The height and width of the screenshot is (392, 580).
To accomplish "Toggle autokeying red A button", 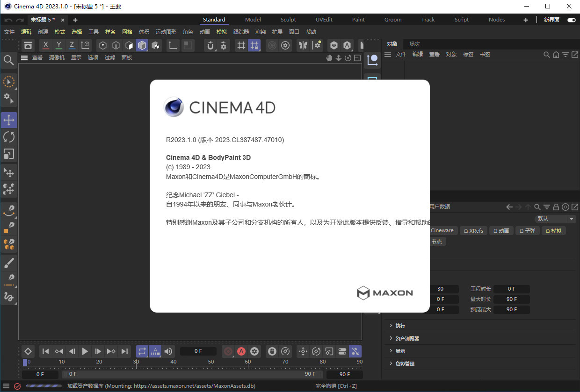I will (x=241, y=351).
